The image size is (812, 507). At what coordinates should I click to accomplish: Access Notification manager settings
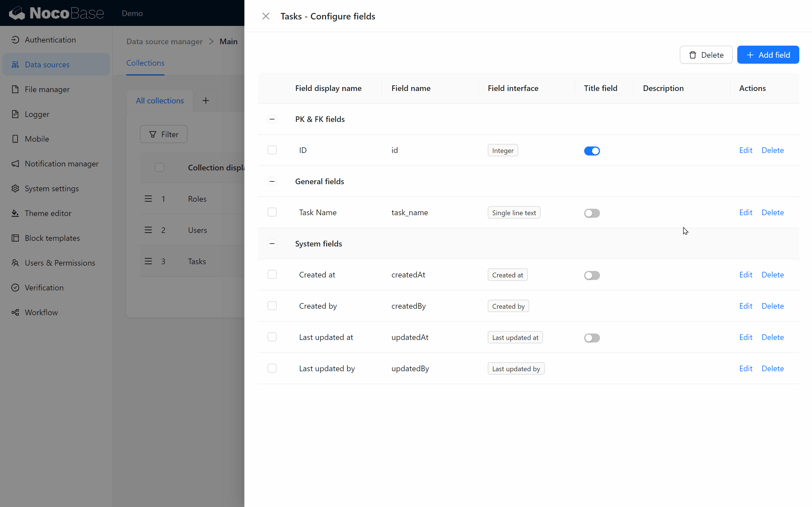click(61, 164)
